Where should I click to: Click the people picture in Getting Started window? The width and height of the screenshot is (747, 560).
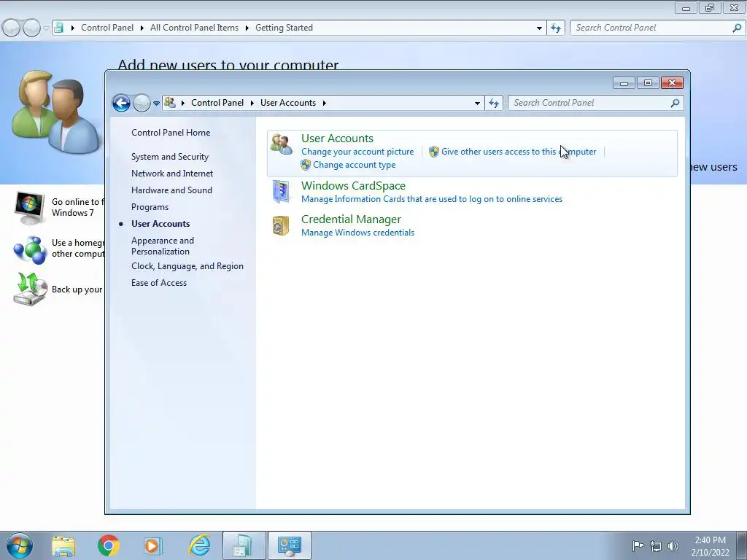pyautogui.click(x=56, y=112)
